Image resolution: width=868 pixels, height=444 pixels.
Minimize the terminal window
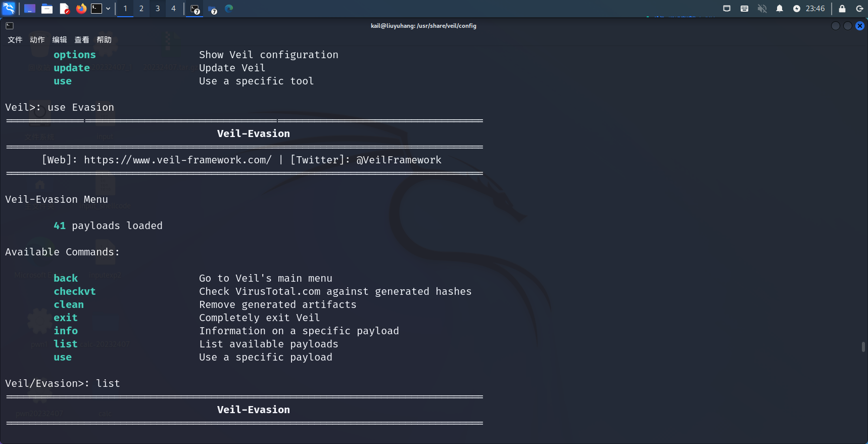[x=836, y=26]
